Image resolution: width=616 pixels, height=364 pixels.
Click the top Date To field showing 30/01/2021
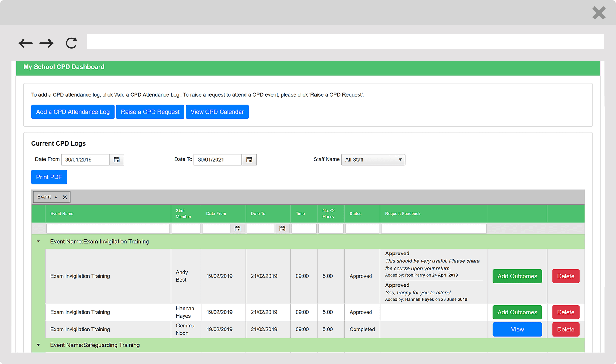click(218, 160)
